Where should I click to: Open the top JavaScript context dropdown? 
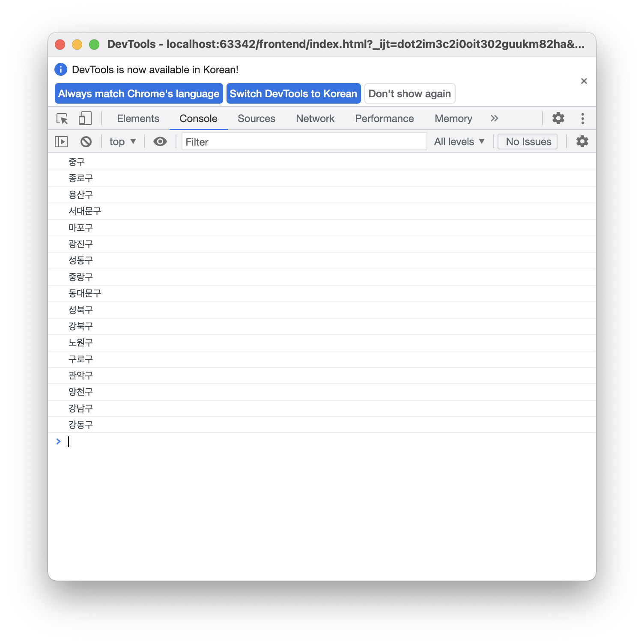122,142
